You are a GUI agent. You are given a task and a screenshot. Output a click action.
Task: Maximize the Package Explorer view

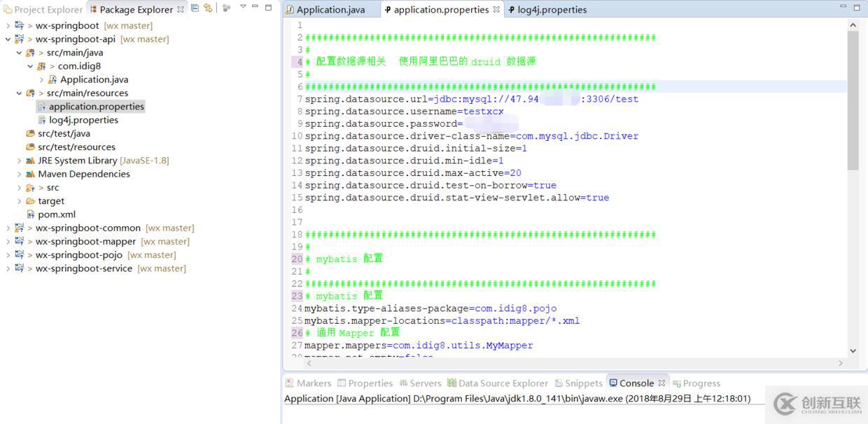click(268, 7)
